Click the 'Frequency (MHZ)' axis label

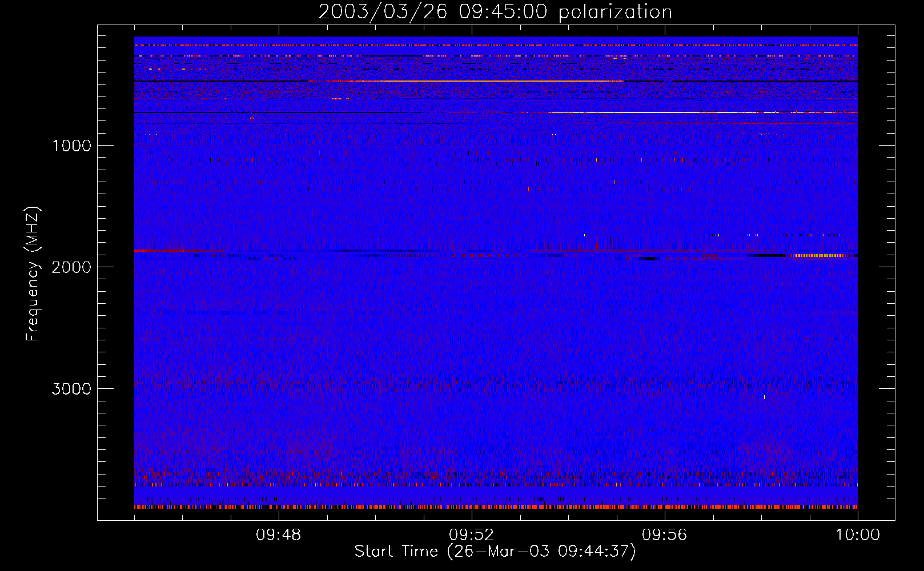click(33, 274)
